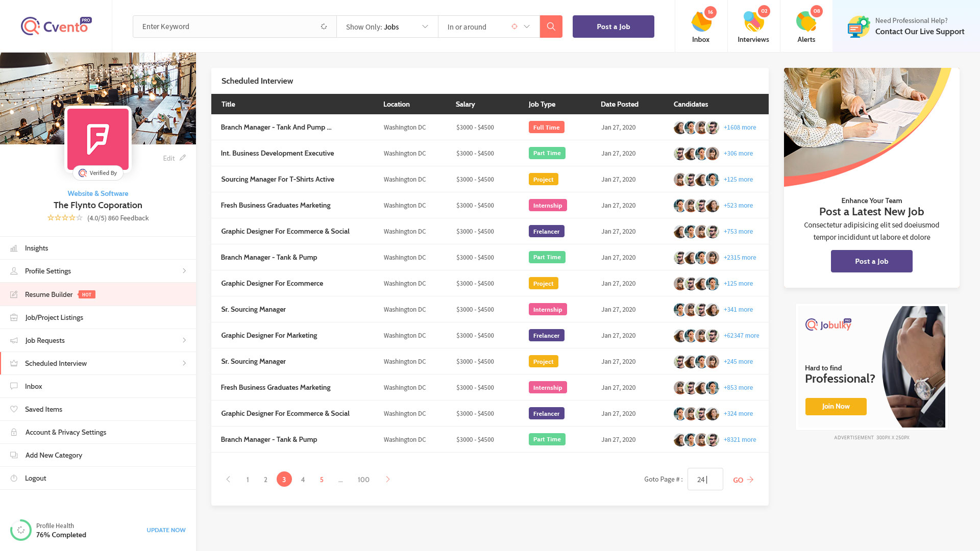Open Saved Items in the sidebar

43,409
